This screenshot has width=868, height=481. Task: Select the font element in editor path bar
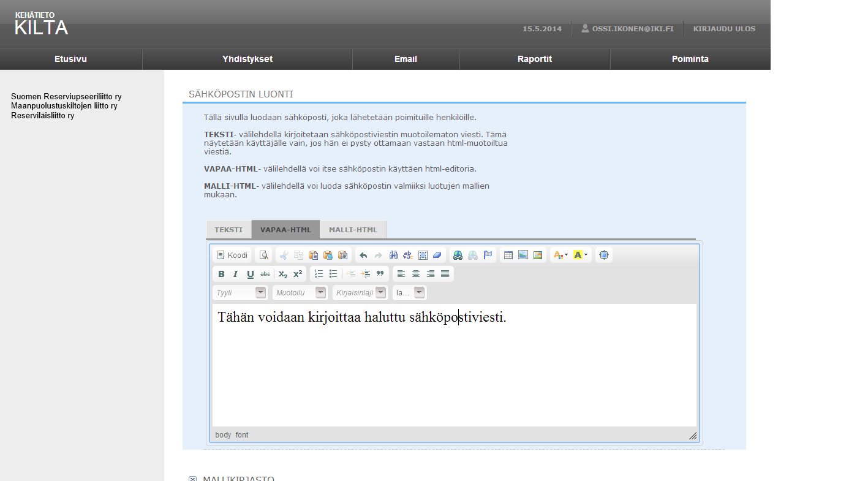pyautogui.click(x=242, y=435)
